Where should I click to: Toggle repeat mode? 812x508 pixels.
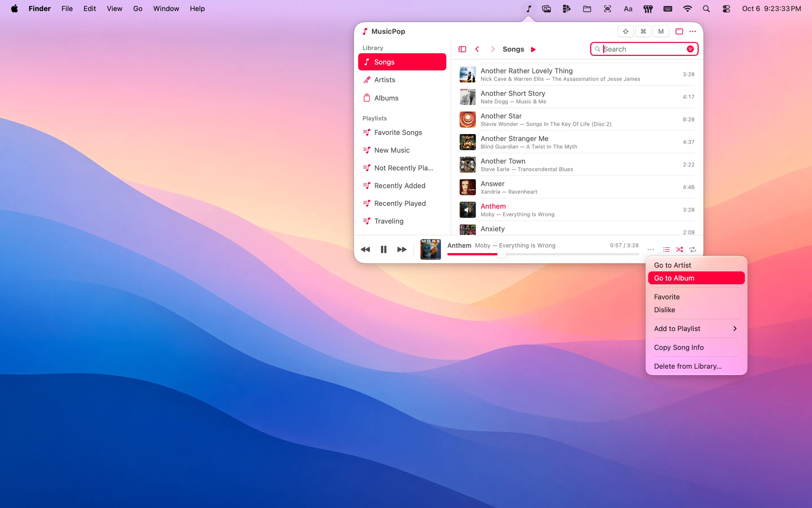(x=692, y=249)
